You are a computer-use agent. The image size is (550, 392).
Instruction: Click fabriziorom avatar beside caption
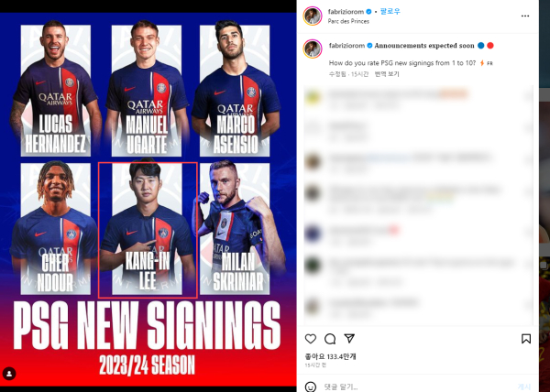(x=313, y=49)
